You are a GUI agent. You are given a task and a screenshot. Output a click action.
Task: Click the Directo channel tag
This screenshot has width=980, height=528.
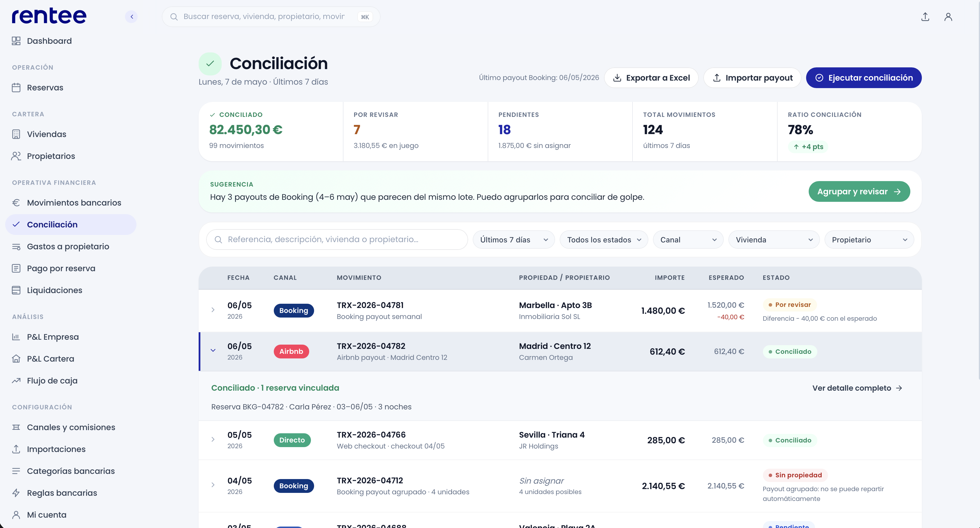(292, 440)
